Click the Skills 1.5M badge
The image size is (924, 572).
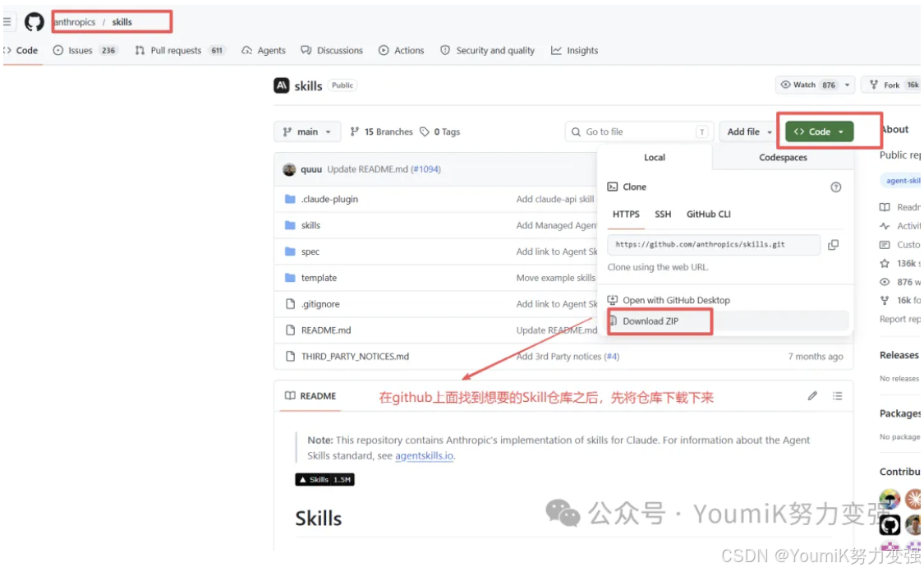(324, 479)
